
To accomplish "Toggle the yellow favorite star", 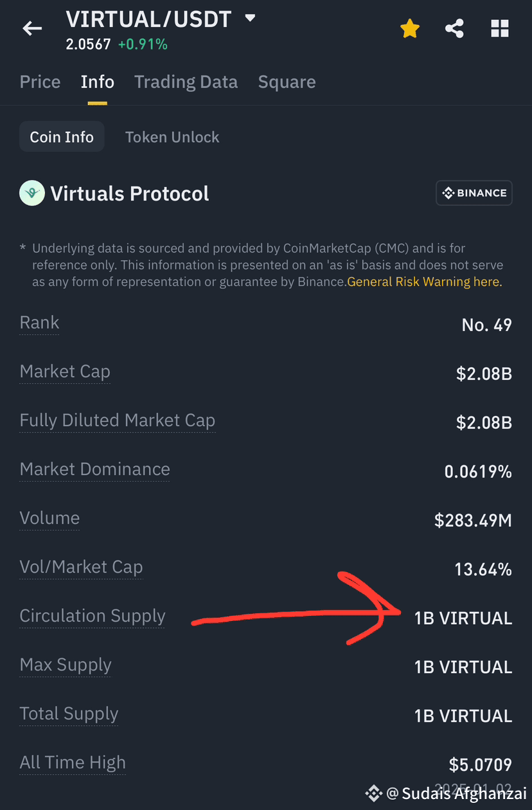I will click(410, 28).
